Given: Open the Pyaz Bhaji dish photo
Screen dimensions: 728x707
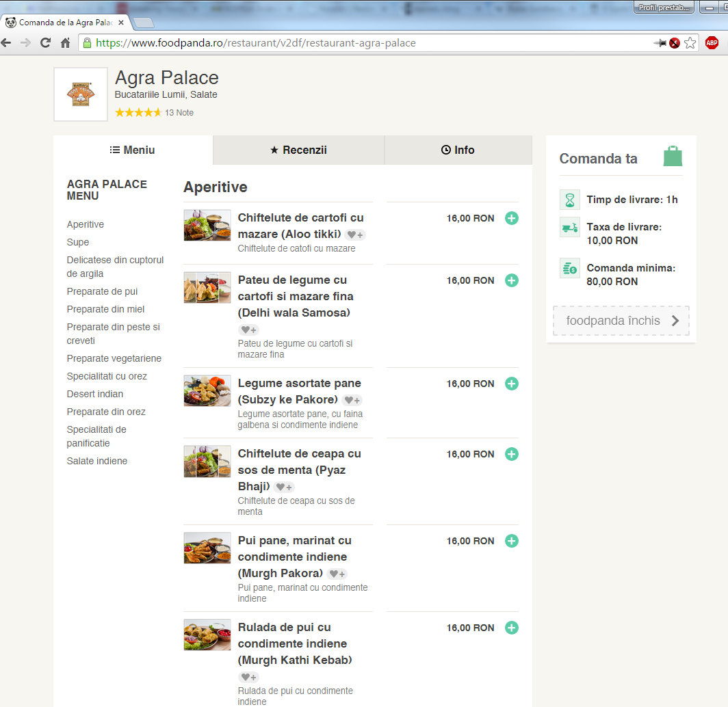Looking at the screenshot, I should [x=207, y=461].
